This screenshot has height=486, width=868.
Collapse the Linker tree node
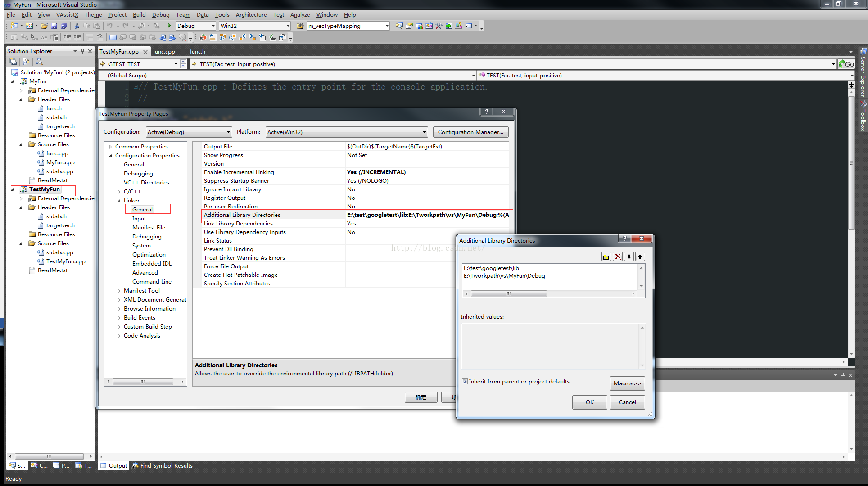click(119, 201)
